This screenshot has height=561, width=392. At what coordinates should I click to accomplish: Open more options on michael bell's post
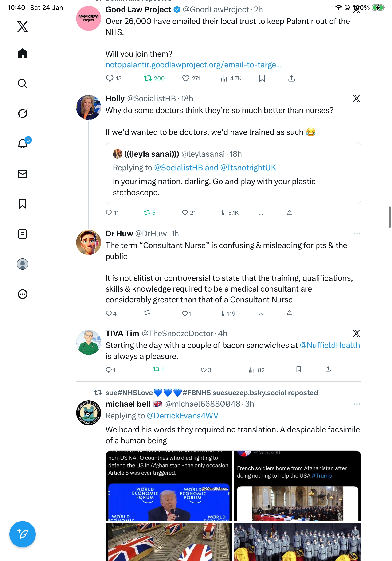(357, 404)
